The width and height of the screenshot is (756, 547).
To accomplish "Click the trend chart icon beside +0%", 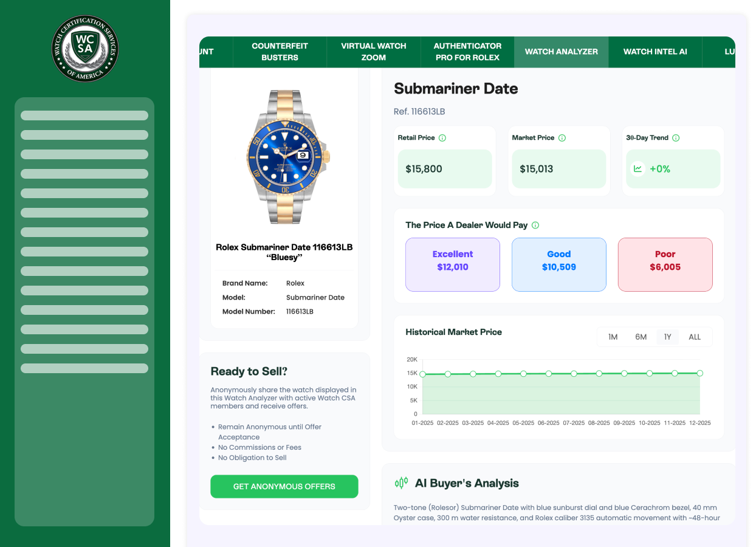I will pos(637,169).
